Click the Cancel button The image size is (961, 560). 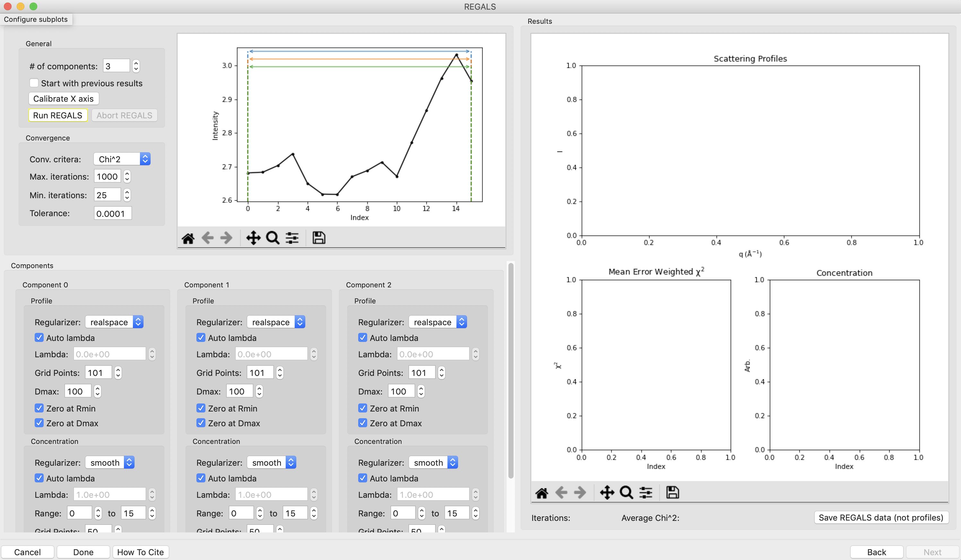pos(28,552)
